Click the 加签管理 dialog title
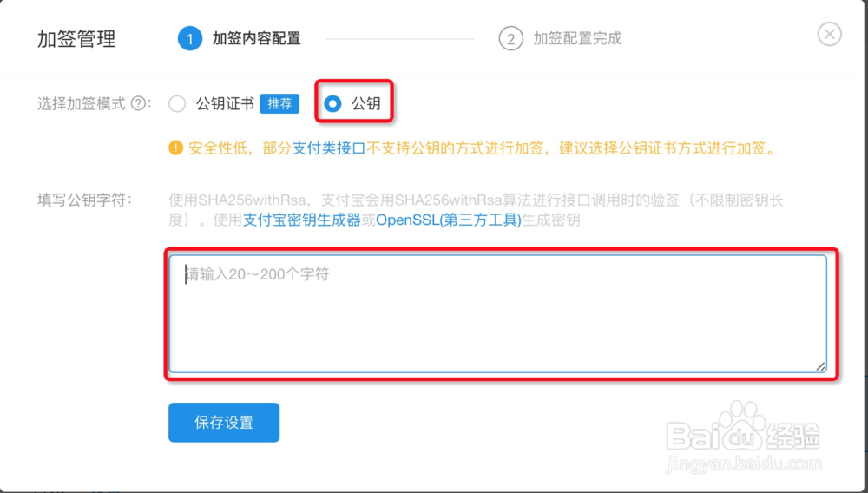Viewport: 868px width, 493px height. coord(76,39)
